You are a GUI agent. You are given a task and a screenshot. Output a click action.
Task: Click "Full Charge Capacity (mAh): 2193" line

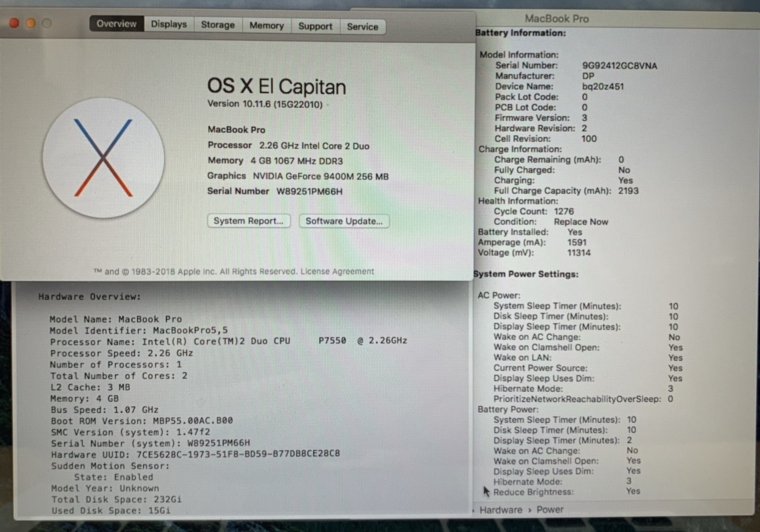[566, 191]
